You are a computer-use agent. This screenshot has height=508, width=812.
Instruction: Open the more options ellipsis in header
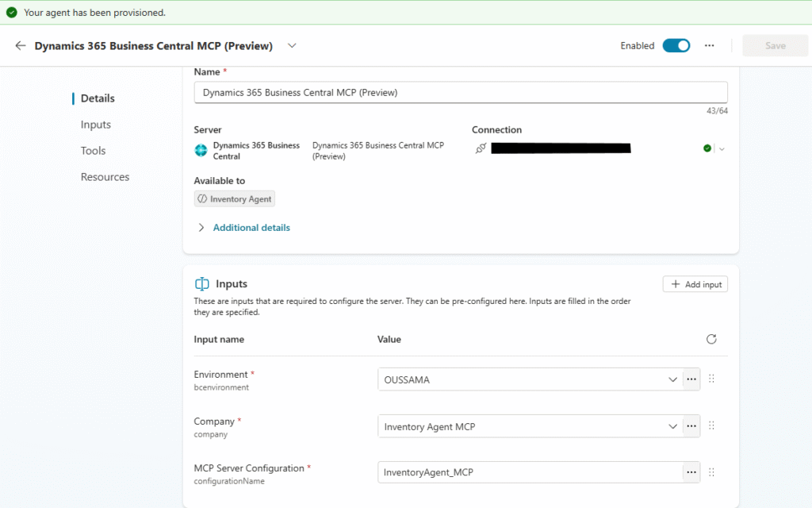710,46
